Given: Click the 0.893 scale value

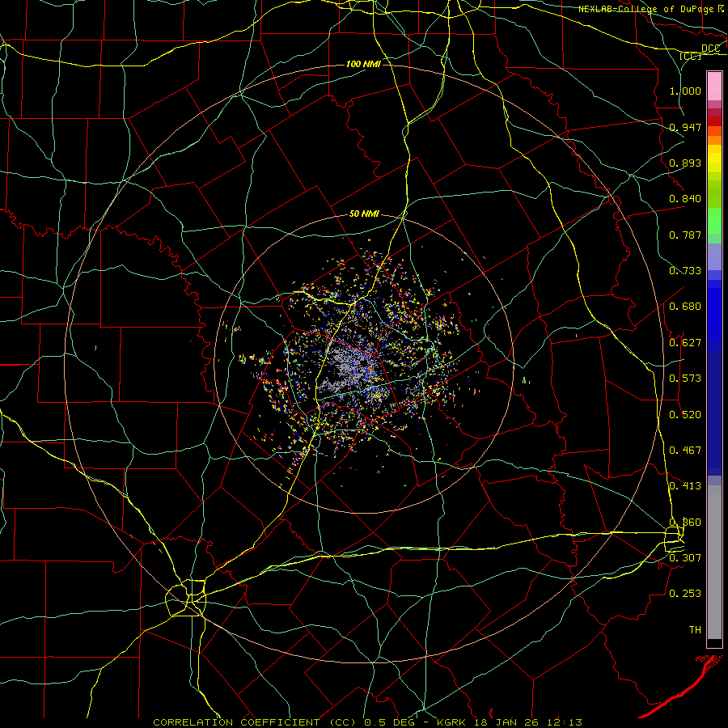Looking at the screenshot, I should coord(685,163).
